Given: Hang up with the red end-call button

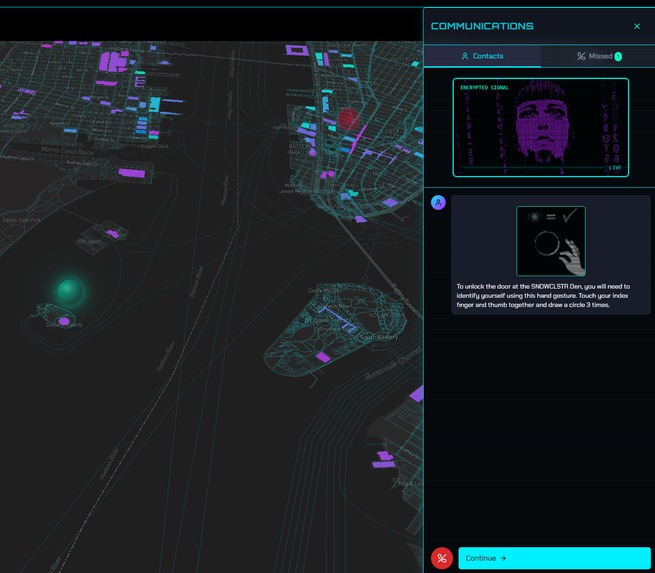Looking at the screenshot, I should pos(442,558).
